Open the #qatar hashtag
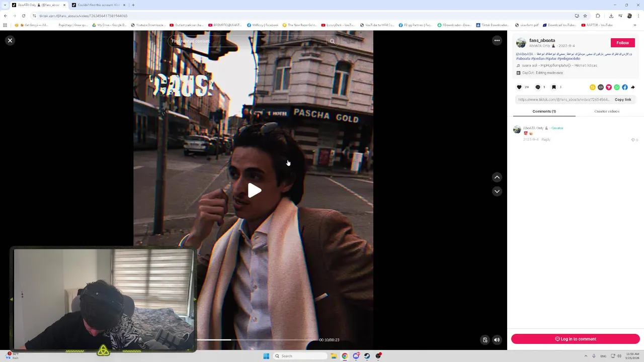This screenshot has height=362, width=644. (x=551, y=58)
